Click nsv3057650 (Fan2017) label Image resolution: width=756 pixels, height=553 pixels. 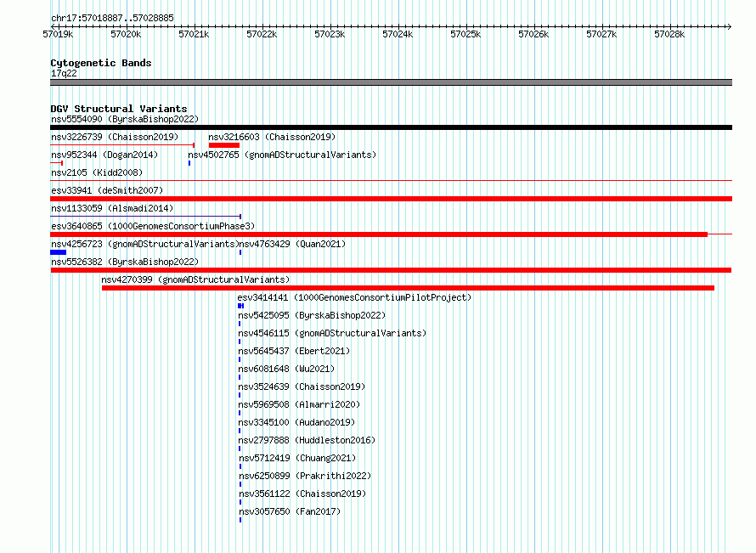tap(290, 511)
